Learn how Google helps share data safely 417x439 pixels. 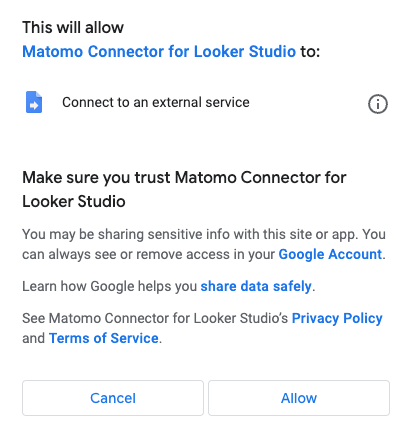point(256,286)
